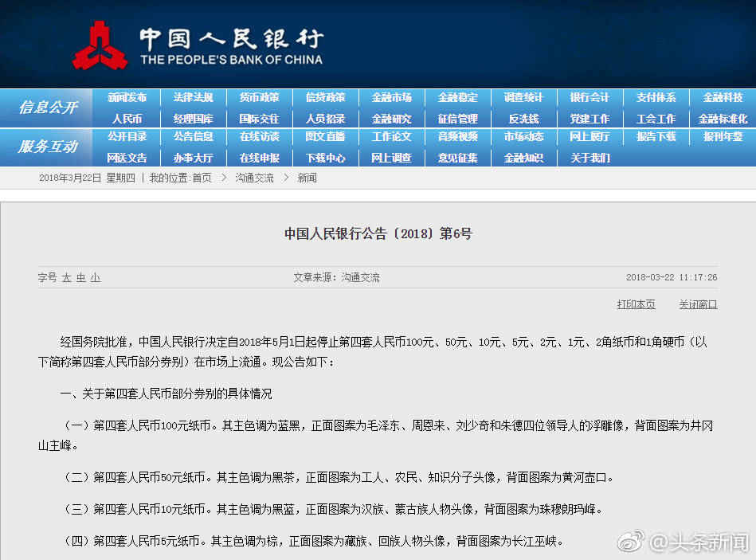Open the 反洗钱 navigation link
The height and width of the screenshot is (560, 756).
point(523,119)
